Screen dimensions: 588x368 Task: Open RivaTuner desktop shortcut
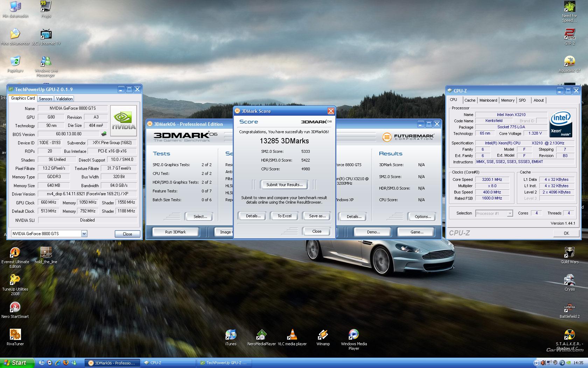tap(15, 337)
